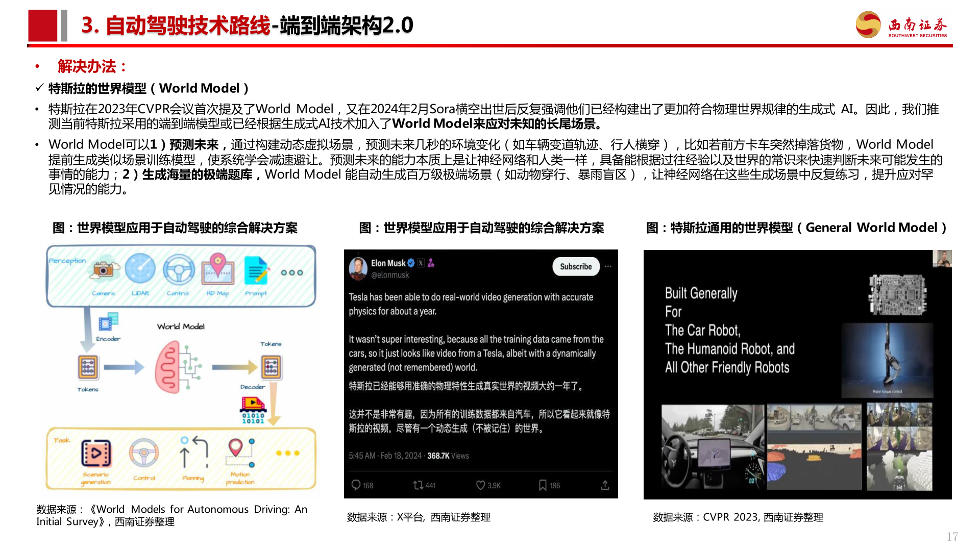
Task: Toggle the retweet on the tweet
Action: 416,485
